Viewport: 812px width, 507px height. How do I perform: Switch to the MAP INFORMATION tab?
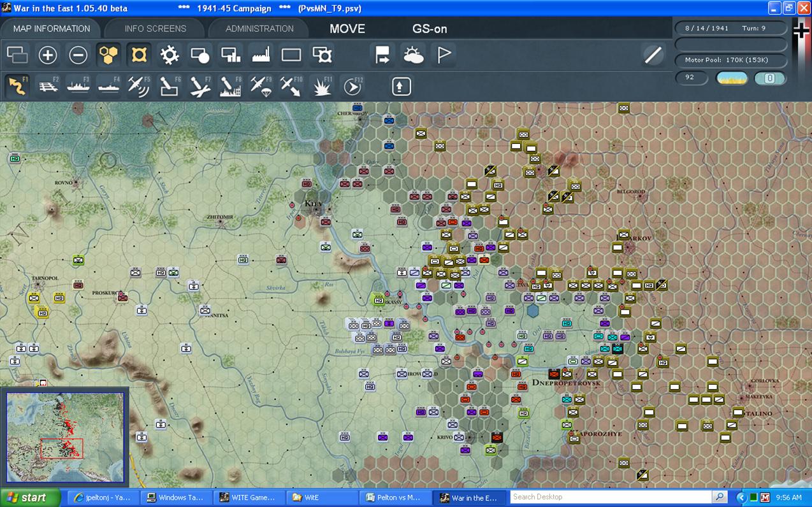point(52,29)
